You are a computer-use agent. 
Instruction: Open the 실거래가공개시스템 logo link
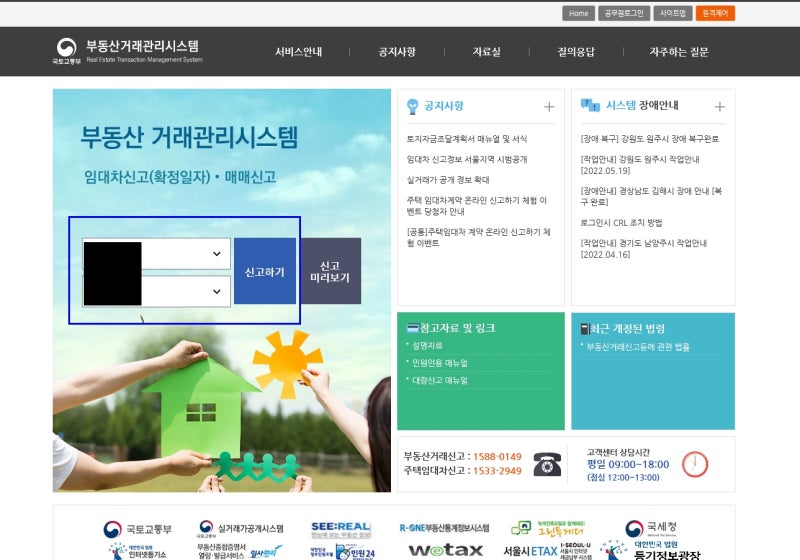click(240, 529)
